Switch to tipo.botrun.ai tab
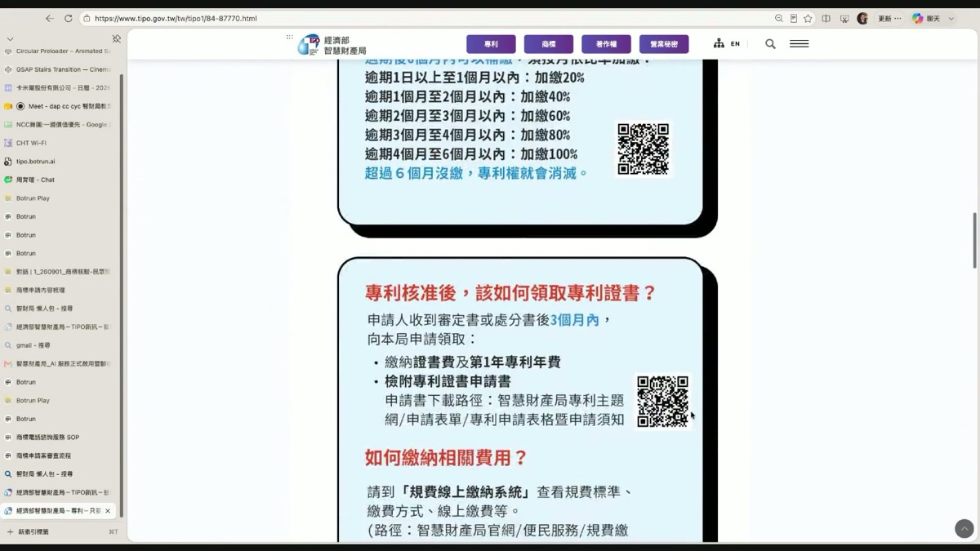Image resolution: width=980 pixels, height=551 pixels. tap(59, 162)
